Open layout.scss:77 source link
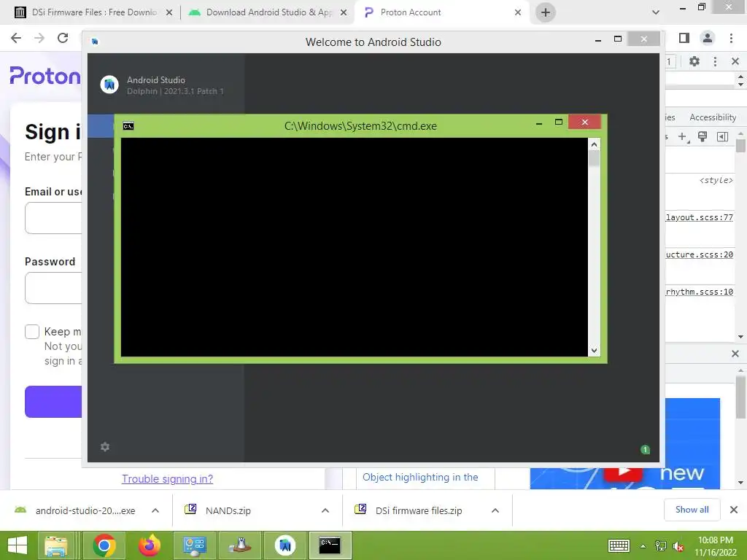 click(x=700, y=217)
